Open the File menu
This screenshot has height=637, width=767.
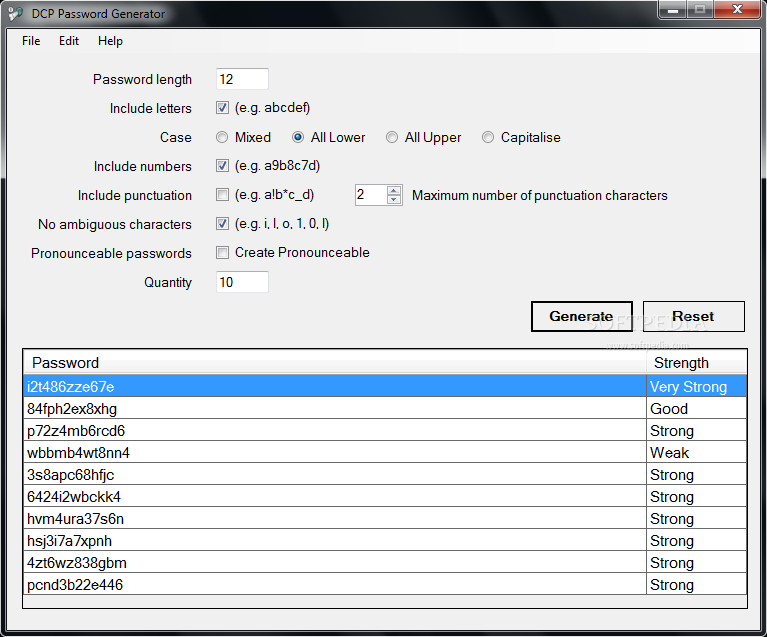tap(31, 41)
